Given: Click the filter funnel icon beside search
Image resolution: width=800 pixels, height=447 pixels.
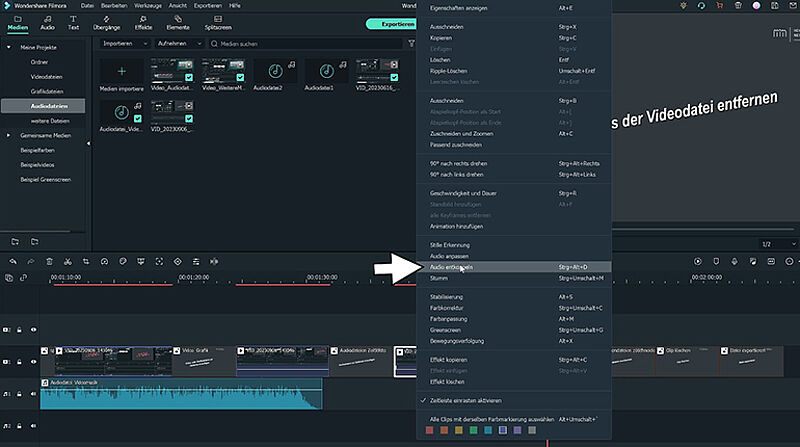Looking at the screenshot, I should 411,44.
